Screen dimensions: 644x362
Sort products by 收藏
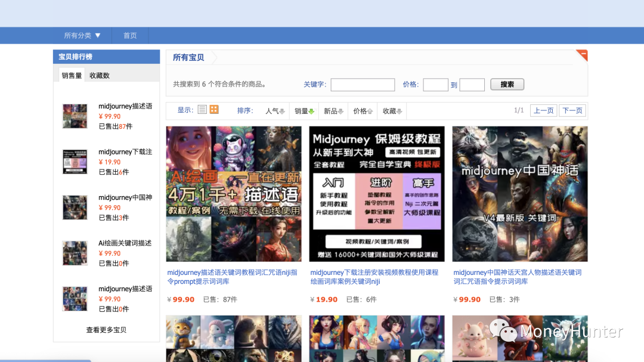[392, 111]
